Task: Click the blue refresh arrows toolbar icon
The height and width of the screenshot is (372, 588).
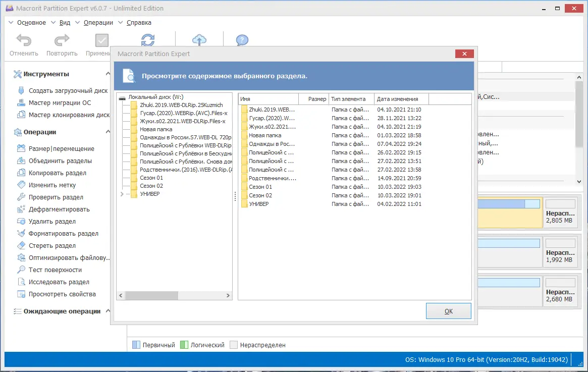Action: (x=148, y=40)
